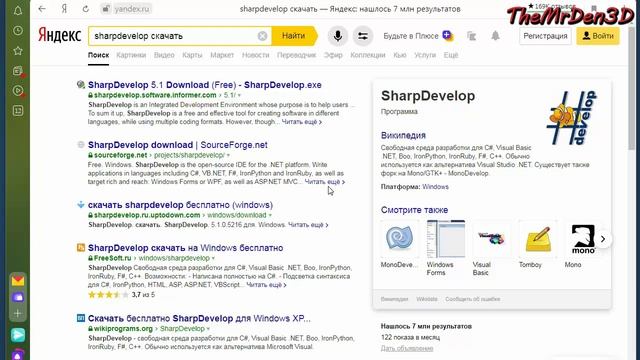Open the Кью tab
Screen dimensions: 640x360
(x=400, y=55)
